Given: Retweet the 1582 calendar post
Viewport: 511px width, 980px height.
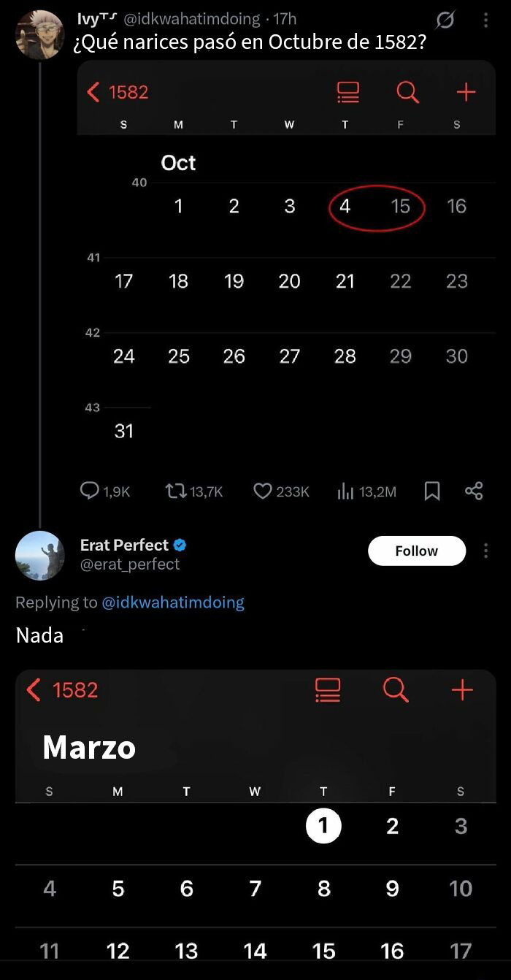Looking at the screenshot, I should click(x=176, y=491).
